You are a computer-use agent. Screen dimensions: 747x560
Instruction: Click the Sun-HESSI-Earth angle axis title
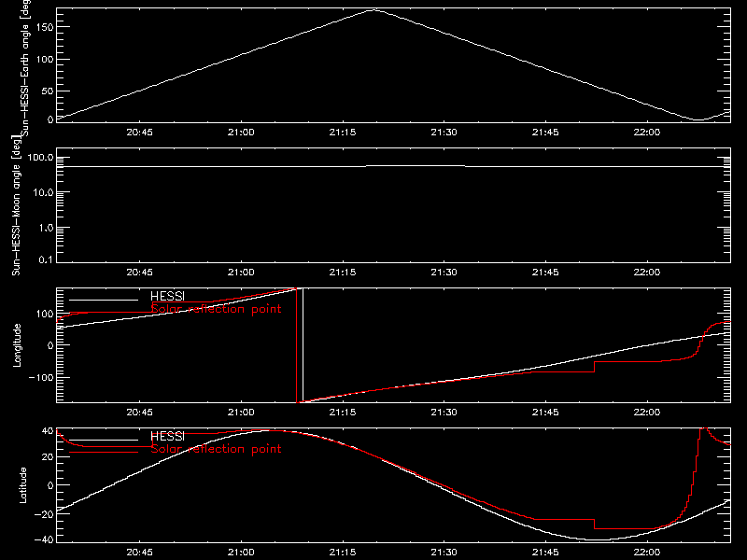coord(25,68)
